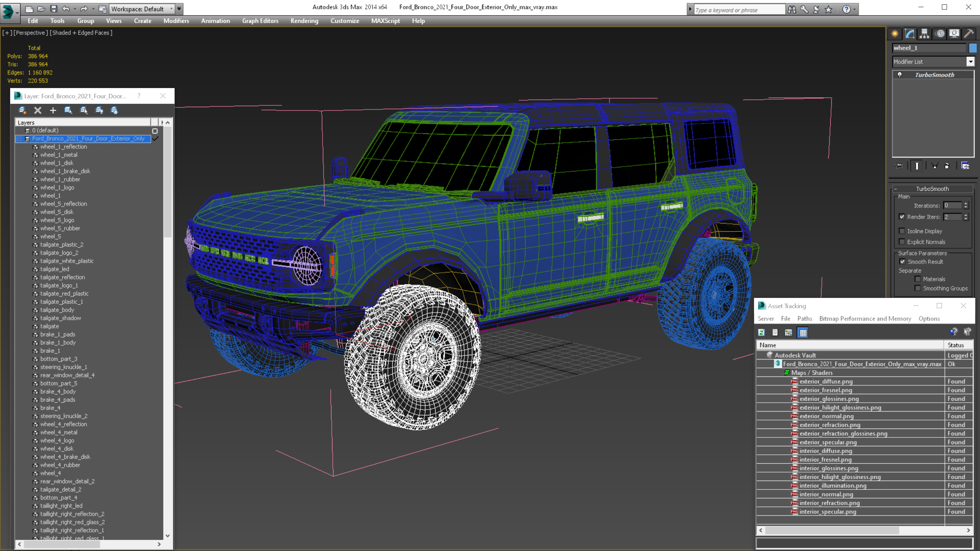Select the wheel_1_rubber layer item
This screenshot has width=980, height=551.
pyautogui.click(x=60, y=180)
